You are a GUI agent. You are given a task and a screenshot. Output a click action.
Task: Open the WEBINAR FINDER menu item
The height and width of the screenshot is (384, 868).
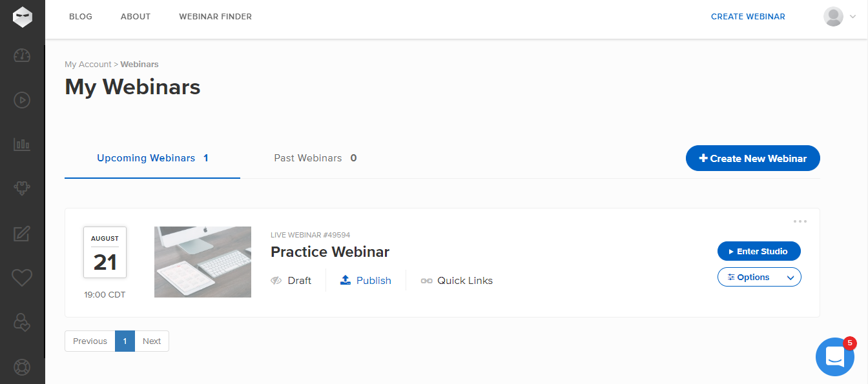216,17
